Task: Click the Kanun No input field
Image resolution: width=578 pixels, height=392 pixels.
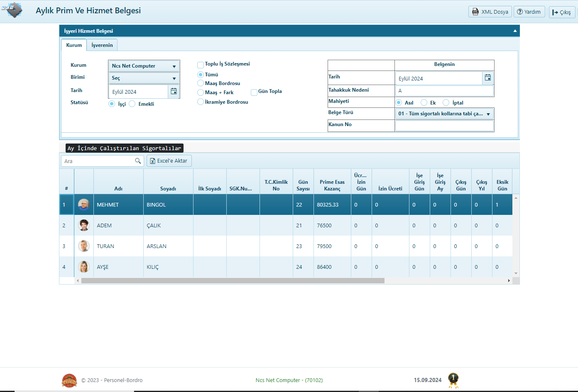Action: point(444,125)
